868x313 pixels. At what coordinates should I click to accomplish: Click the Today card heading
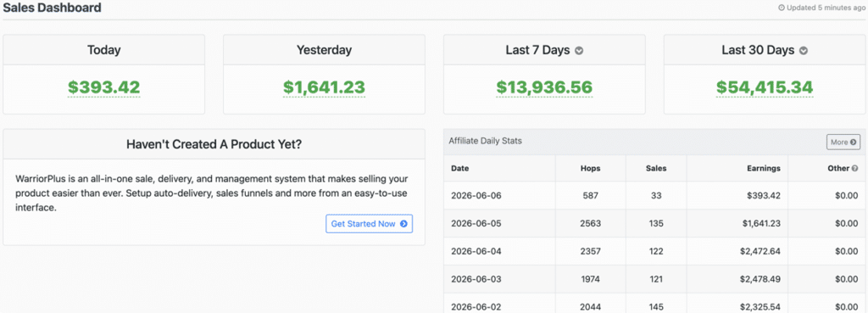(104, 50)
